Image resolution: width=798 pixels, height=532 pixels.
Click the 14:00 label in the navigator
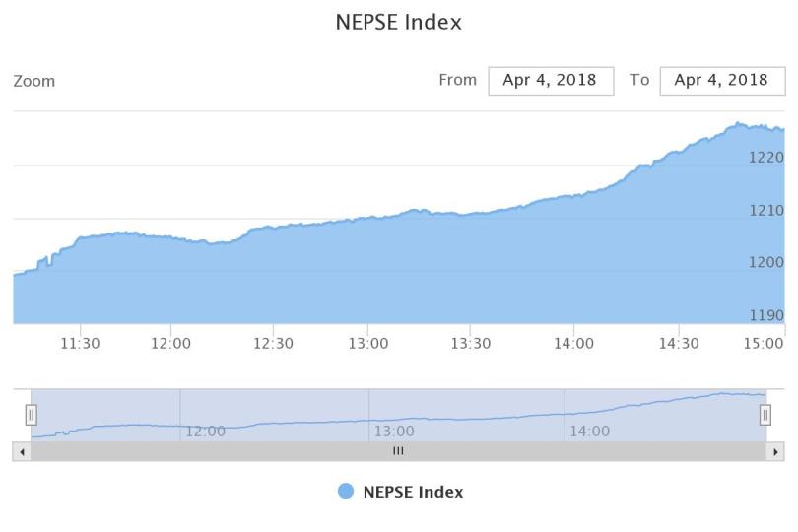point(589,431)
